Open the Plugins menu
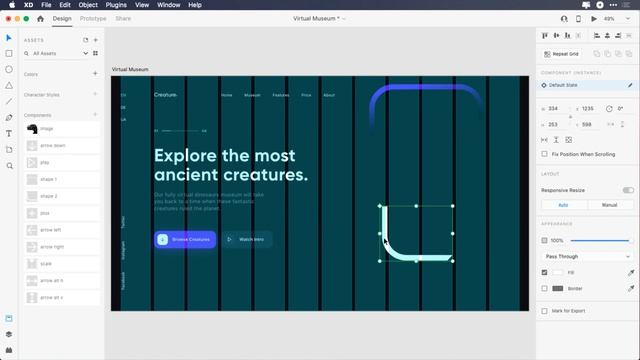The height and width of the screenshot is (360, 640). click(116, 5)
